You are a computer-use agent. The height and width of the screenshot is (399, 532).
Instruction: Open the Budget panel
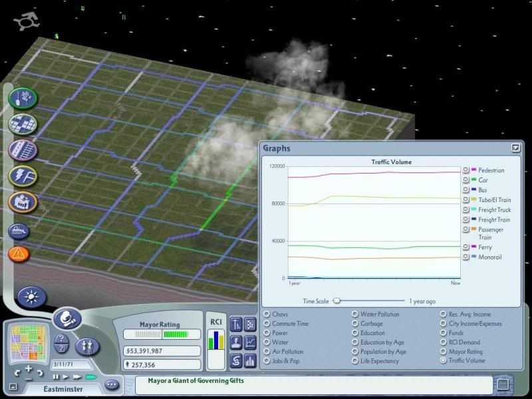tap(236, 360)
